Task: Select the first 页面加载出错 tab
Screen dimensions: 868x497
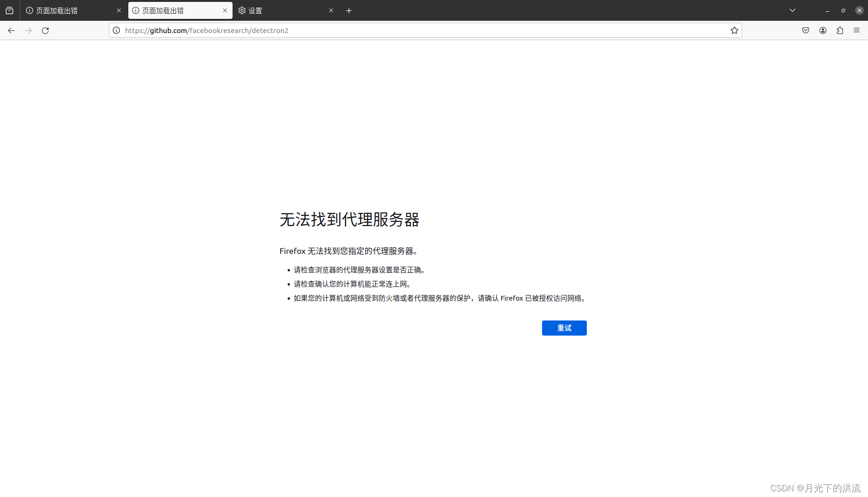Action: coord(66,10)
